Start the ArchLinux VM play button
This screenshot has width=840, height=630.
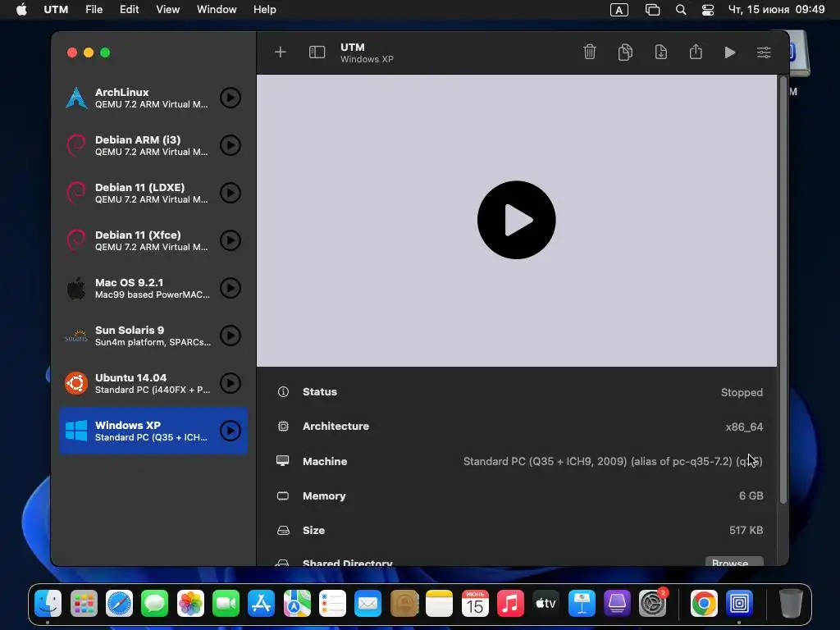point(231,98)
